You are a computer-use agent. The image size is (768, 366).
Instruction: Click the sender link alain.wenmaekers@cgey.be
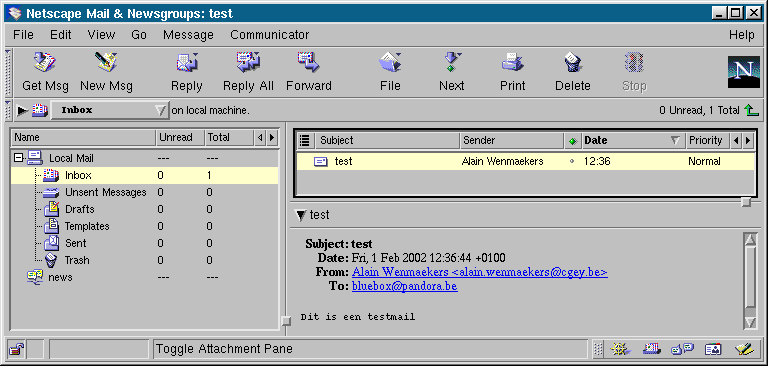(480, 272)
